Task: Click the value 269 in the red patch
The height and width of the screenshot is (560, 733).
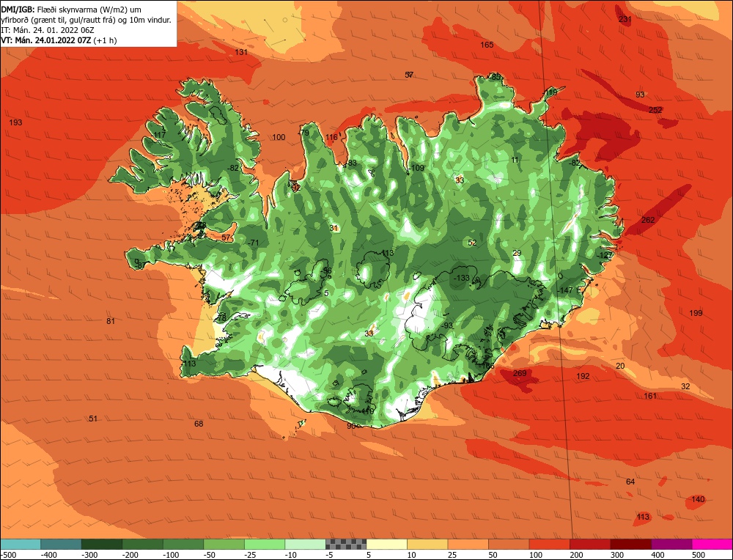Action: pos(520,373)
